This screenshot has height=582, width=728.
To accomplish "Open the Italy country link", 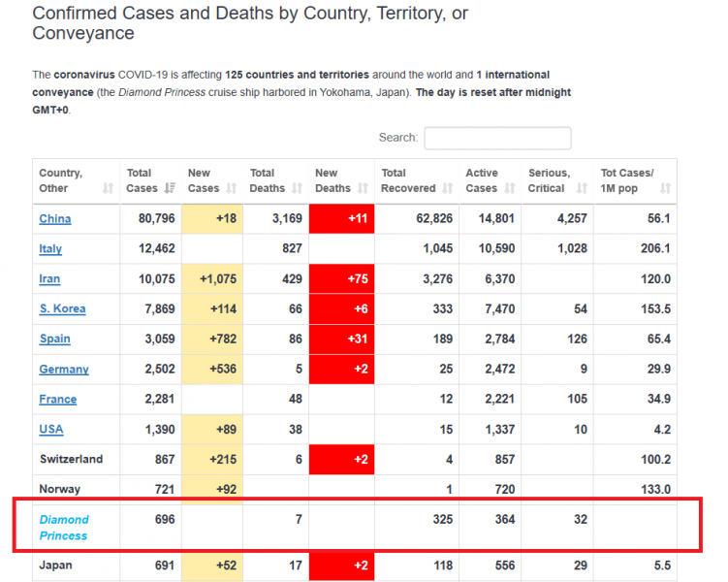I will [x=50, y=249].
